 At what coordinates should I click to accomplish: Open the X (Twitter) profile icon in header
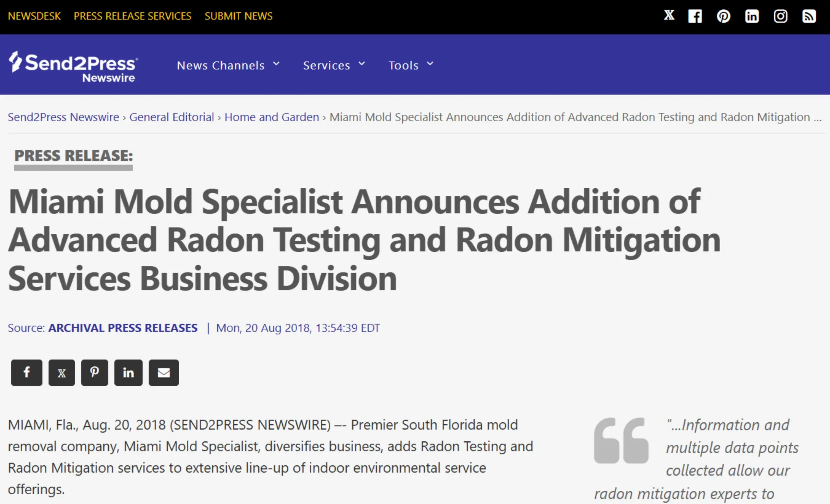[669, 15]
